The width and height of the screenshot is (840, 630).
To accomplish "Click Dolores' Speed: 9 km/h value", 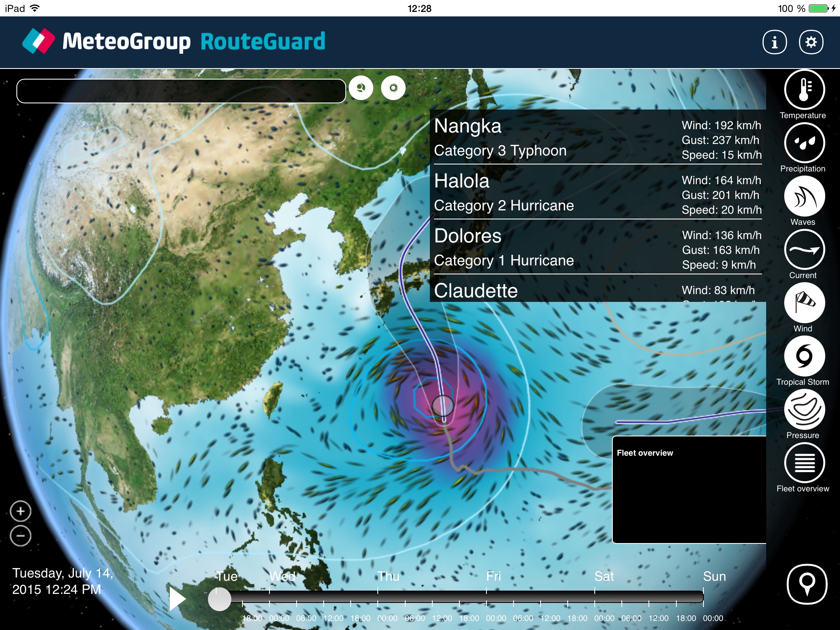I will (719, 265).
